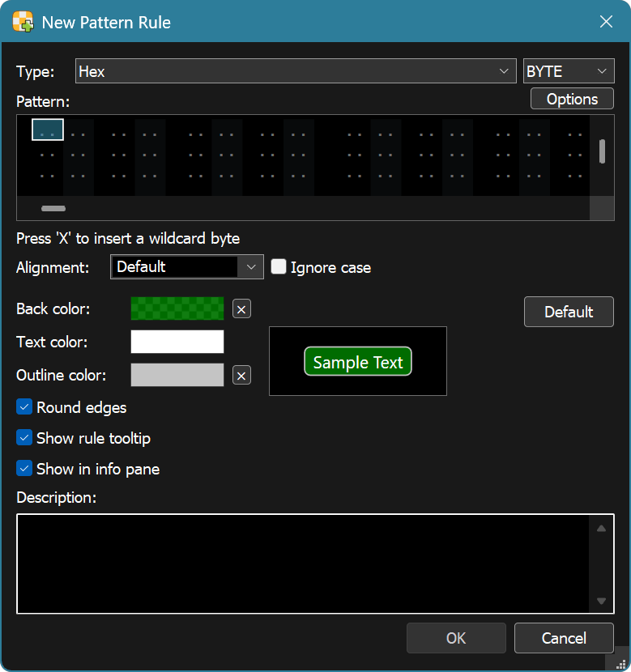Click the pattern editor horizontal scrollbar thumb

pos(53,208)
